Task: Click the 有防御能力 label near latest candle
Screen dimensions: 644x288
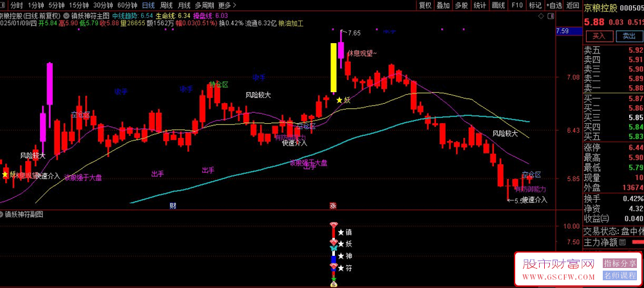Action: (x=530, y=189)
